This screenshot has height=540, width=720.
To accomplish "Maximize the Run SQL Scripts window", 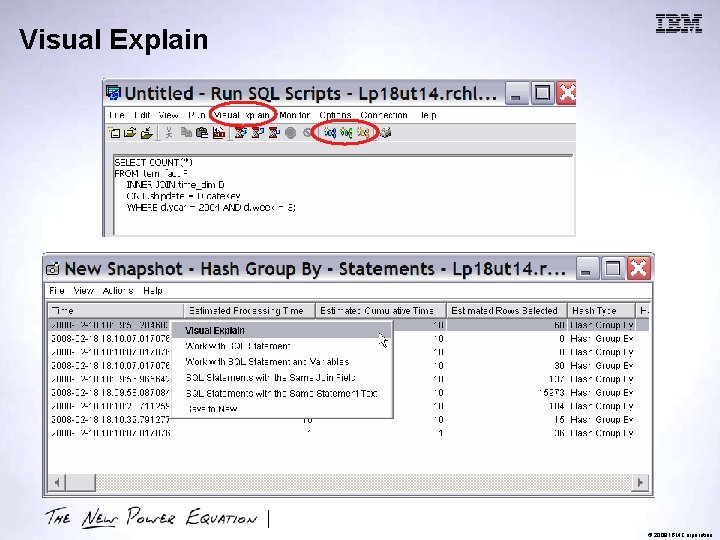I will click(542, 93).
